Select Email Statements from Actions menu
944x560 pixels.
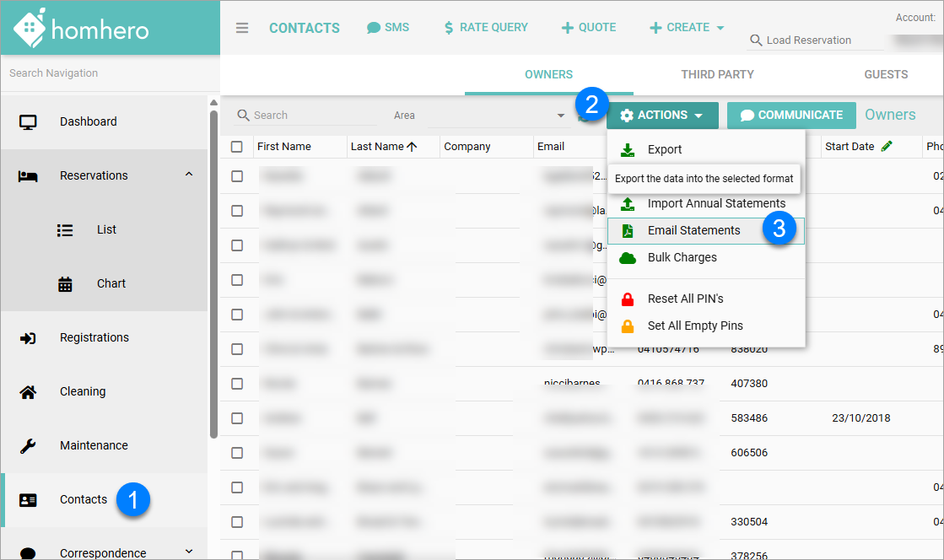(693, 230)
